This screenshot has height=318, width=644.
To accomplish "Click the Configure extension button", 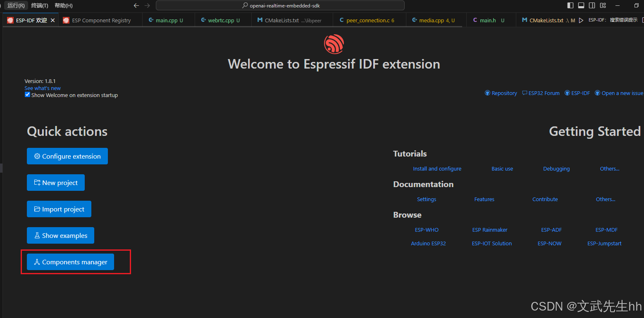I will pos(67,156).
